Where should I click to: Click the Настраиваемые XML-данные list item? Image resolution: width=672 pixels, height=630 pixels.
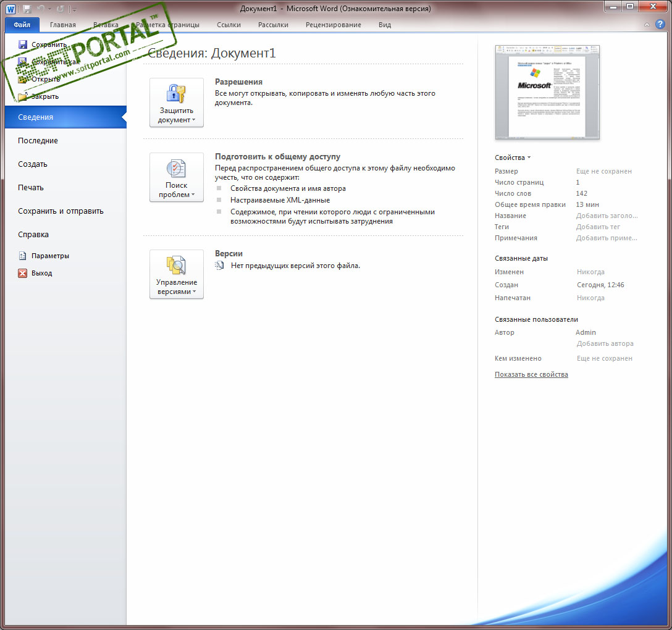(x=280, y=200)
